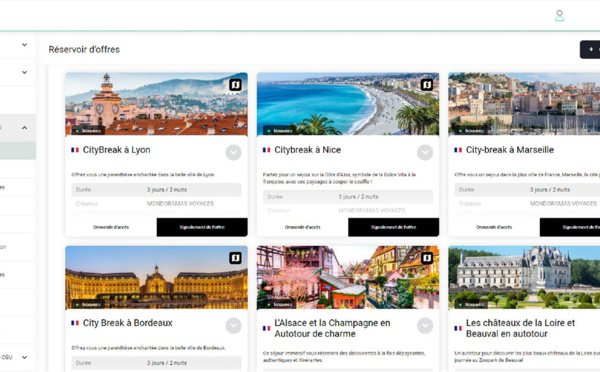Click Demande d'accès on the Nice card
Viewport: 600px width, 372px height.
pos(302,227)
